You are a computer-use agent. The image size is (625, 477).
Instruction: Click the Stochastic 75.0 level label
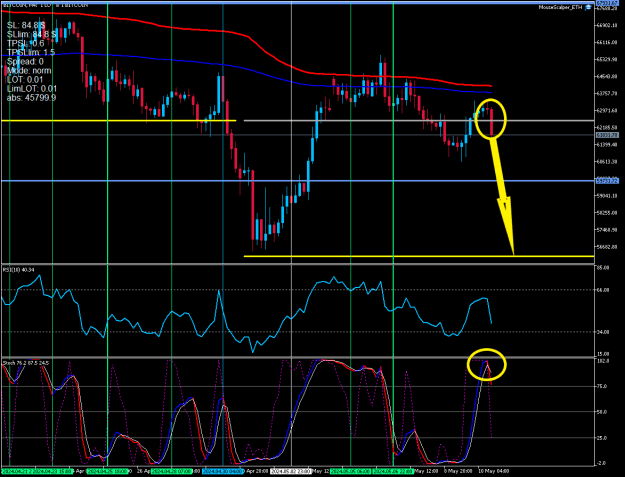click(603, 386)
